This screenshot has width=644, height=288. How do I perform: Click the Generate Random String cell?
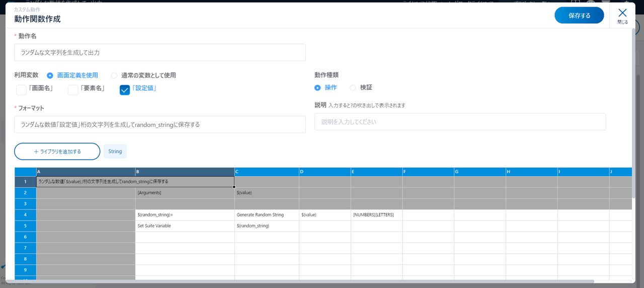[267, 215]
